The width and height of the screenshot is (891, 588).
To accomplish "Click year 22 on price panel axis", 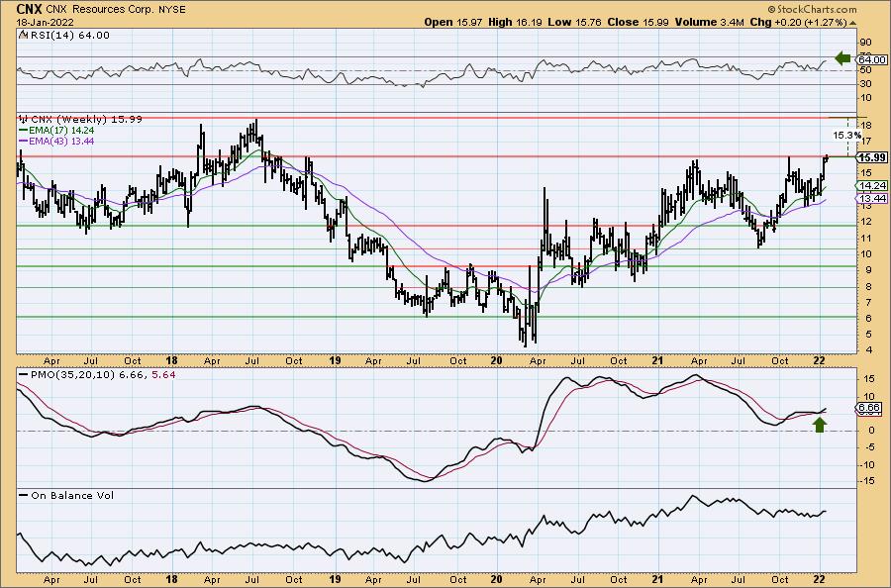I will (819, 360).
